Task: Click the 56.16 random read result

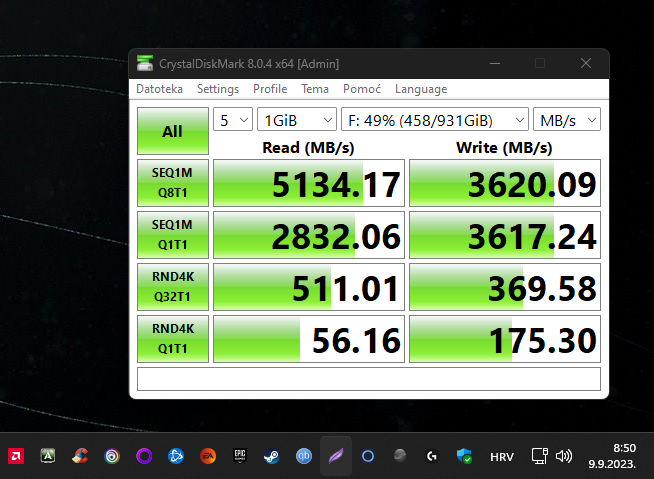Action: 309,339
